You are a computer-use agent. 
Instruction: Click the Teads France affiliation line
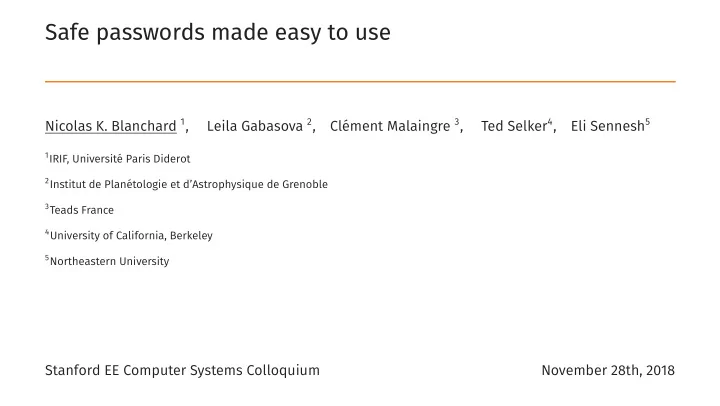point(79,210)
